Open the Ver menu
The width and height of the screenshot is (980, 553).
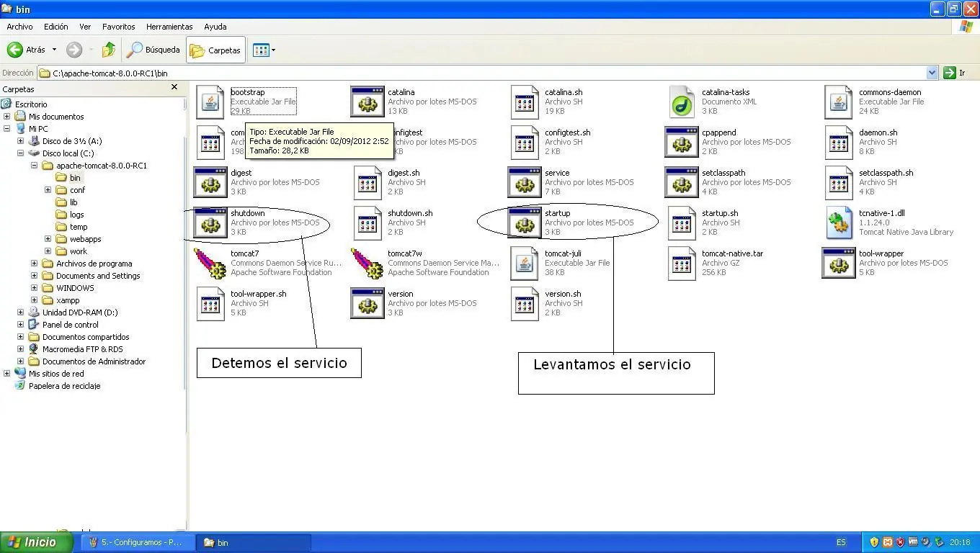tap(85, 27)
